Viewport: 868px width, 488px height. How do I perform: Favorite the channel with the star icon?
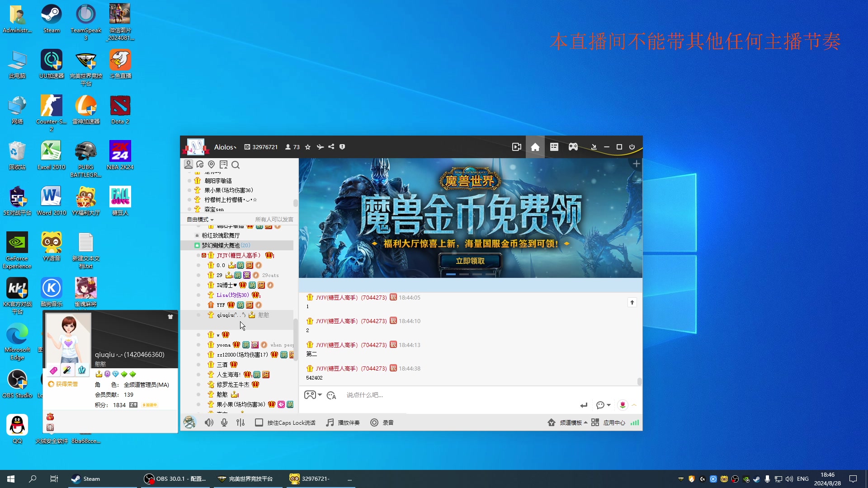(308, 147)
